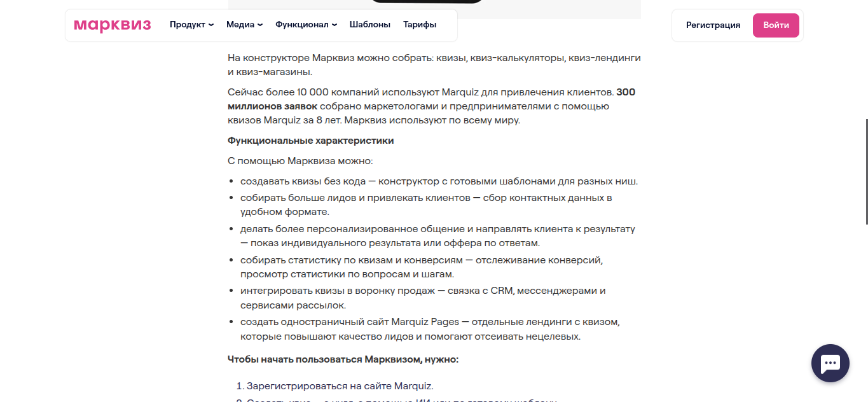Expand the Медиа dropdown menu
The width and height of the screenshot is (868, 402).
pos(244,25)
